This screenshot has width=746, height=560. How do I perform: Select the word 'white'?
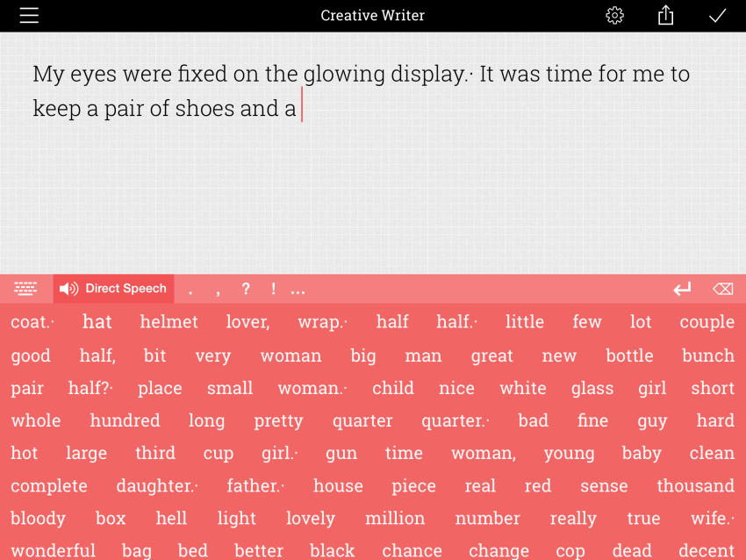(x=522, y=388)
